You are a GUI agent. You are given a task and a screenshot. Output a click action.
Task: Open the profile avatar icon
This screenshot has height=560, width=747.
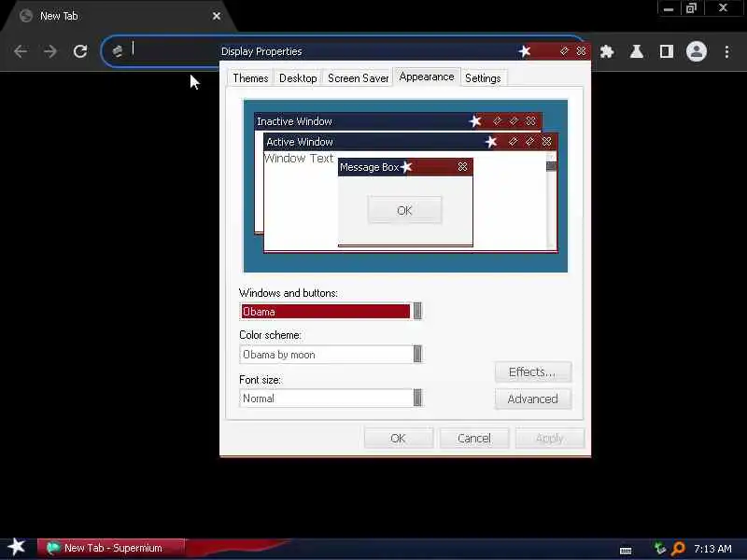[x=696, y=51]
